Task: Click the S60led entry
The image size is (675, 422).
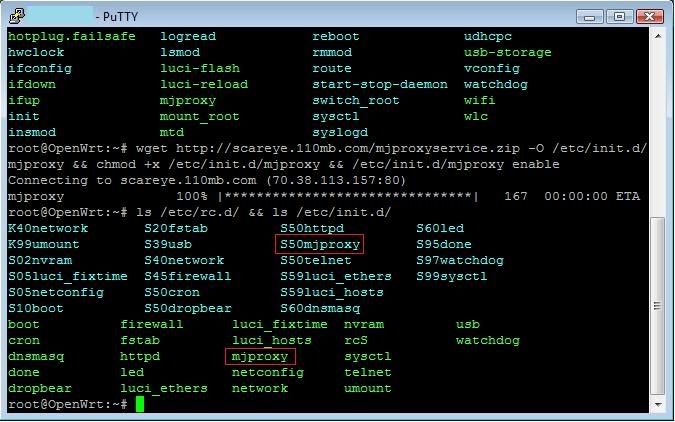Action: 440,228
